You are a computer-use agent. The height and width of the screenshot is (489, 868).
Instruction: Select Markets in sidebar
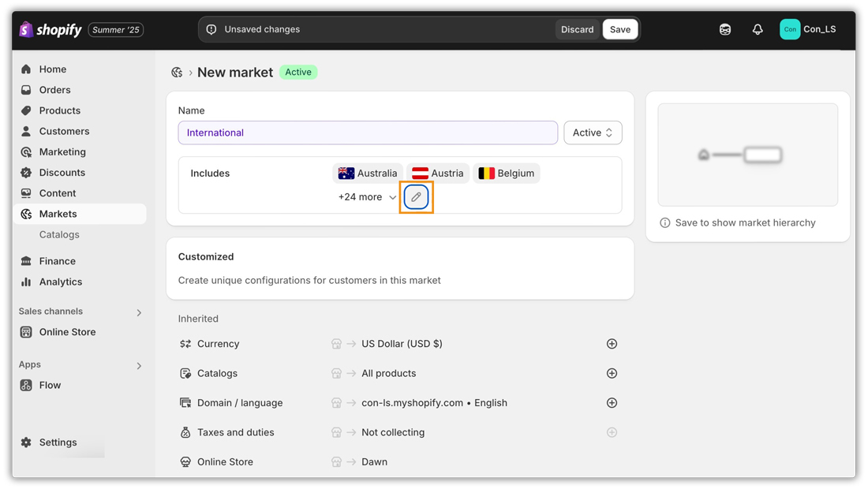pos(80,214)
